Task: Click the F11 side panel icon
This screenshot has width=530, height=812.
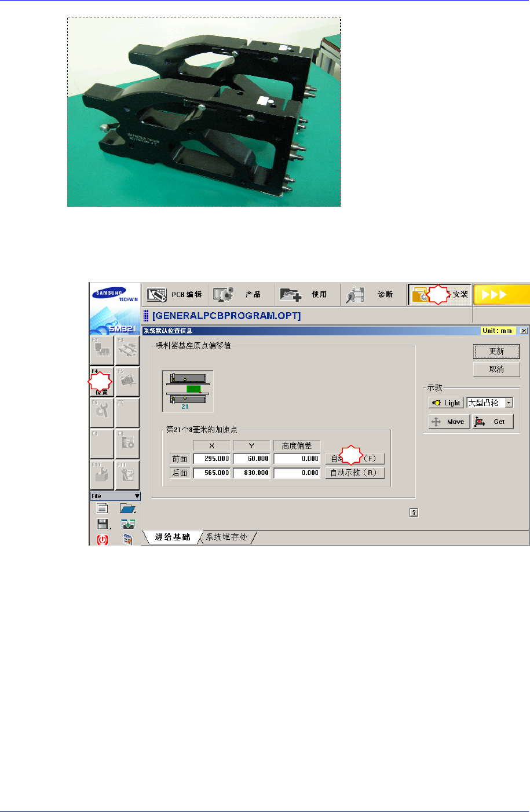Action: [x=127, y=475]
